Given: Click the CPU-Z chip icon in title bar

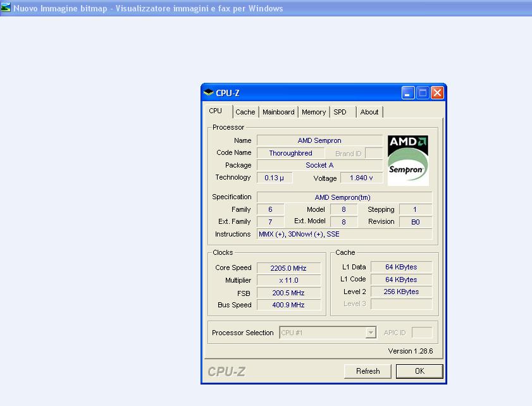Looking at the screenshot, I should click(x=208, y=92).
